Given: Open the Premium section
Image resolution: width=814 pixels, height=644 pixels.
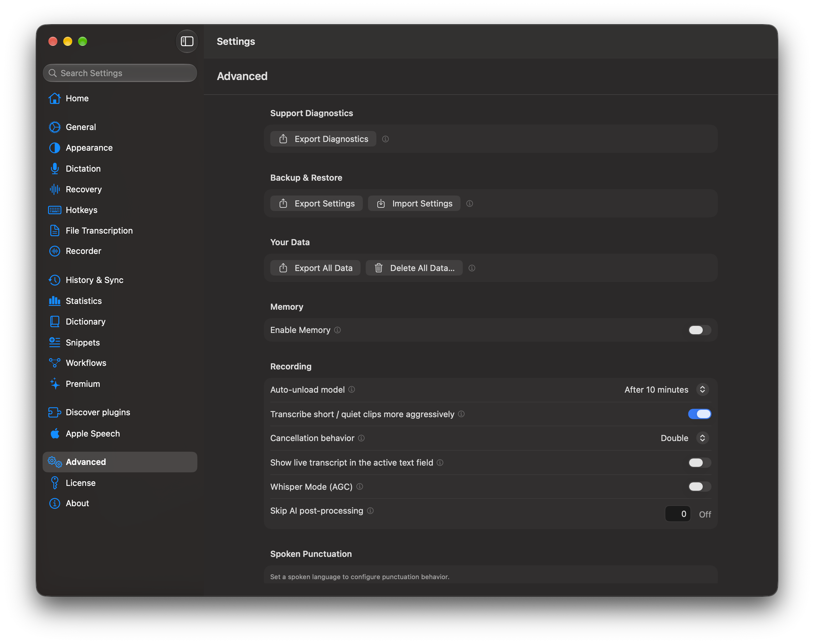Looking at the screenshot, I should pos(120,384).
